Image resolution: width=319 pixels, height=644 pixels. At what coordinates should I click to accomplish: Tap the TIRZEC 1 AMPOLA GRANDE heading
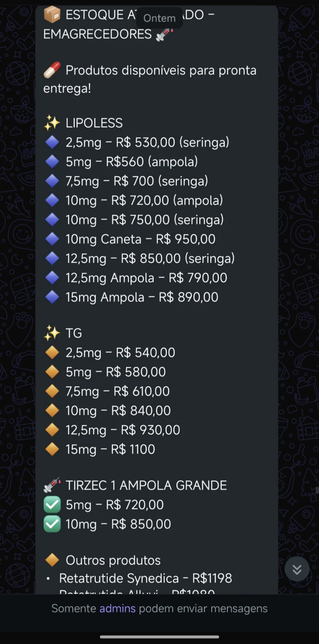coord(146,486)
